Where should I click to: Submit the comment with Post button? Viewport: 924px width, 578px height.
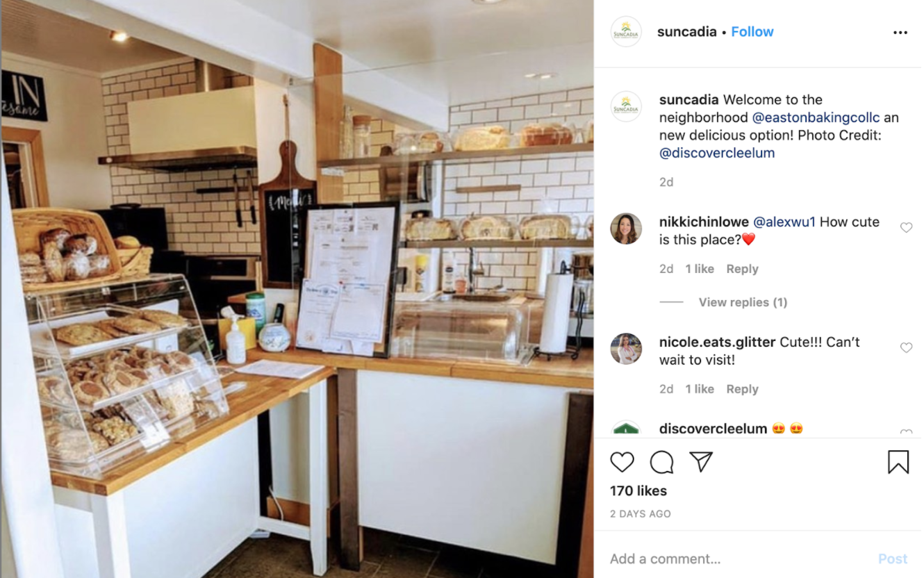(x=893, y=559)
